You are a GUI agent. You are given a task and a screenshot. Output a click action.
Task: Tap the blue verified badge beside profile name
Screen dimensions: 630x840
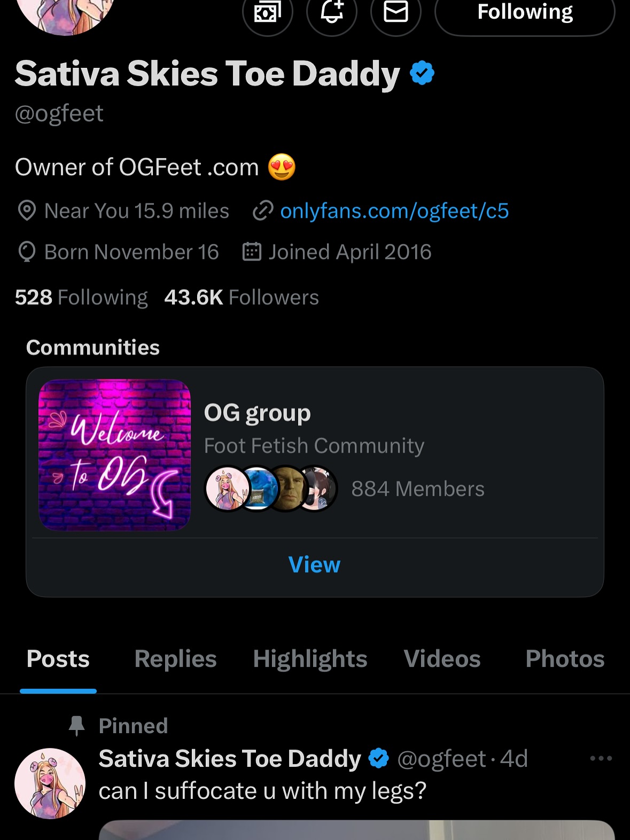pos(422,73)
